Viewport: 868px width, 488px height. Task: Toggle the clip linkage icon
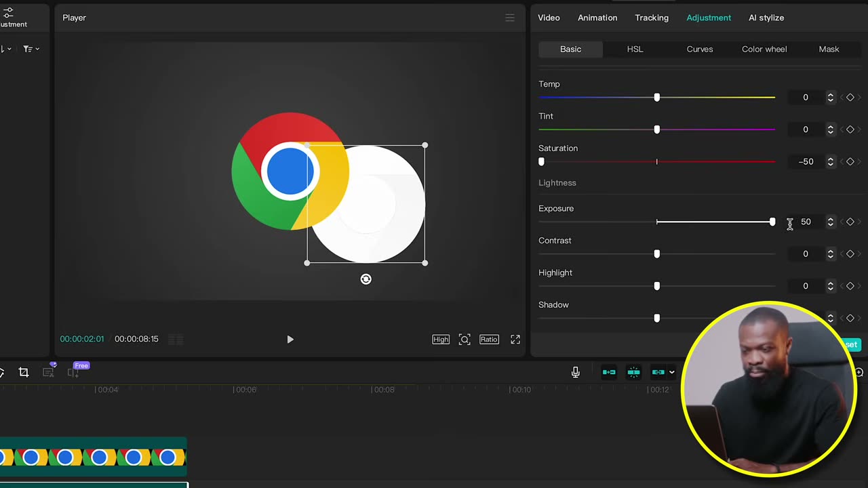(x=658, y=372)
